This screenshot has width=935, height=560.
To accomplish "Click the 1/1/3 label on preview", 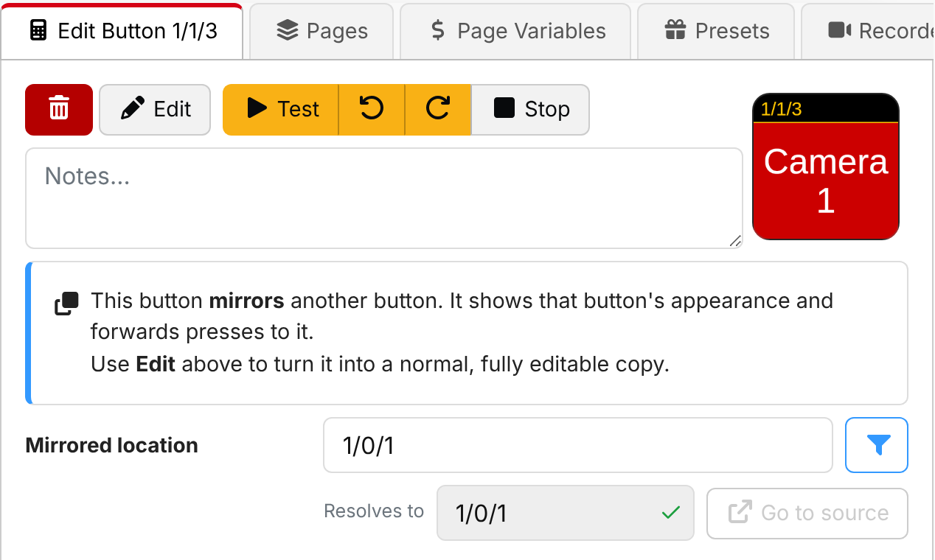I will [781, 110].
